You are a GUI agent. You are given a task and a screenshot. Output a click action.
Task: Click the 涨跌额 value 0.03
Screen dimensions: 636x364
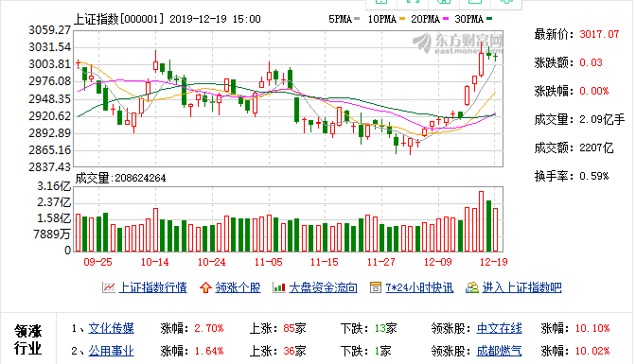(591, 62)
